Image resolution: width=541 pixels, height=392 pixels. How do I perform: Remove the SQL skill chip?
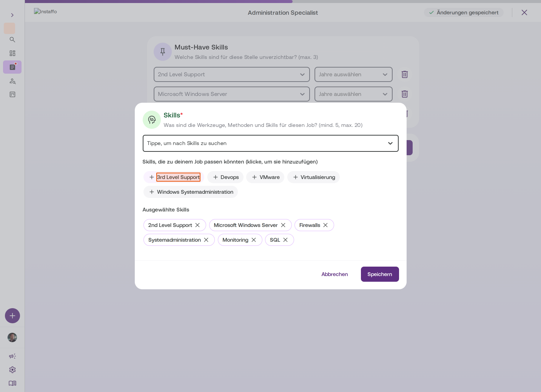(x=285, y=240)
